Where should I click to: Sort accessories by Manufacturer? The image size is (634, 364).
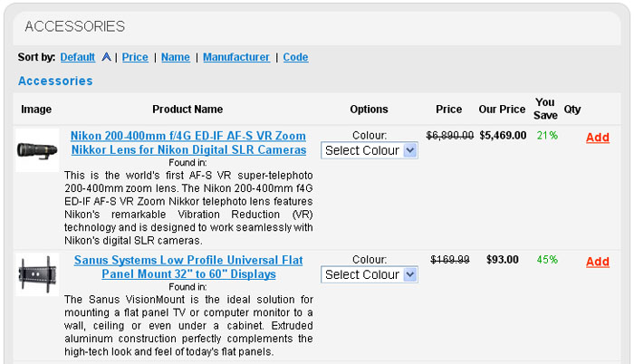click(x=236, y=57)
